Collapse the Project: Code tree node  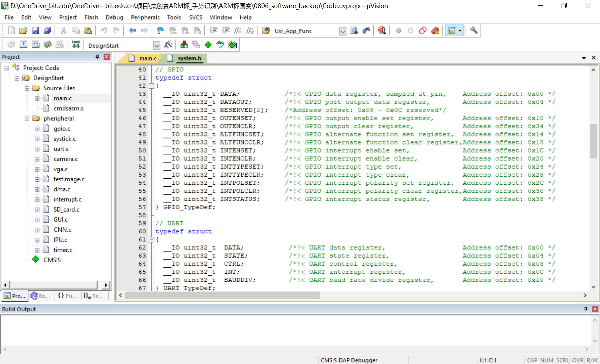point(7,68)
